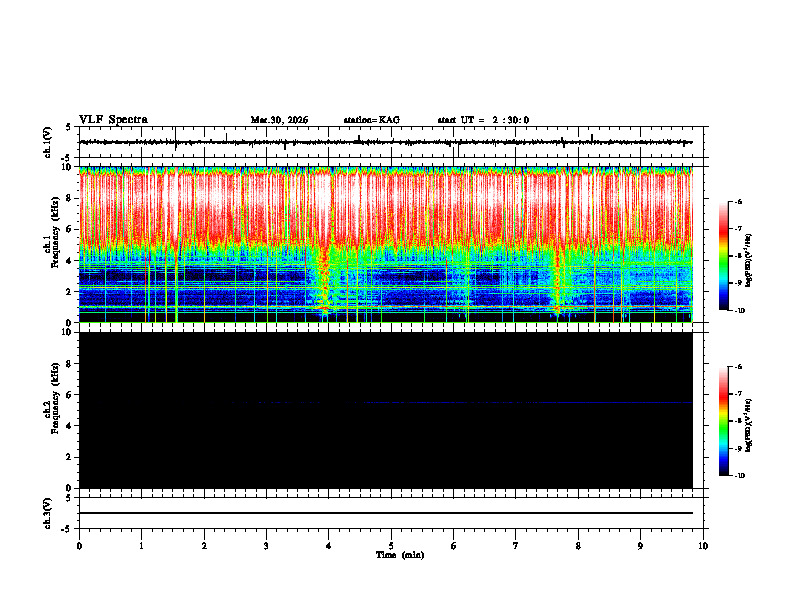Click the time axis tick label "10"

(703, 546)
